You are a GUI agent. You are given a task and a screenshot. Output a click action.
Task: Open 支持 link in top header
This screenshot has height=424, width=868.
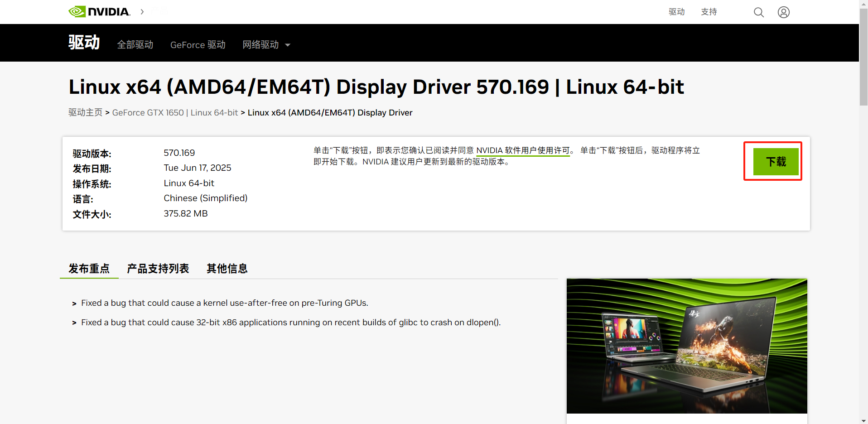pos(709,12)
